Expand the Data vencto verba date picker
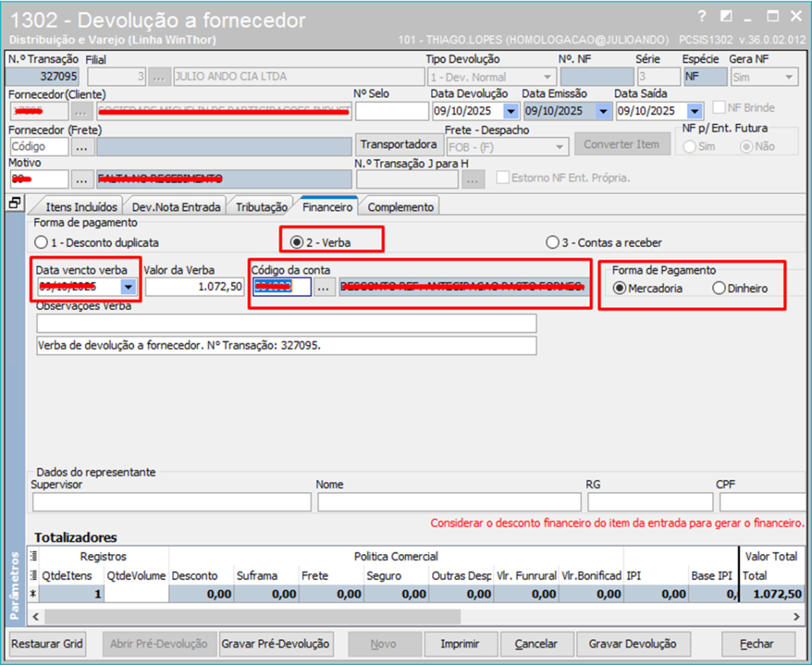The height and width of the screenshot is (665, 812). click(128, 288)
